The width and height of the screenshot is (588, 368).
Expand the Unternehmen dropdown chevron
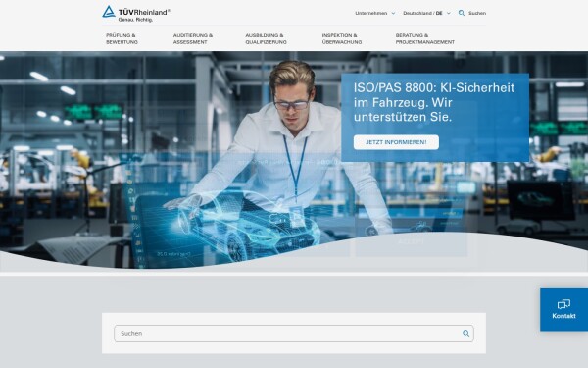click(x=393, y=13)
